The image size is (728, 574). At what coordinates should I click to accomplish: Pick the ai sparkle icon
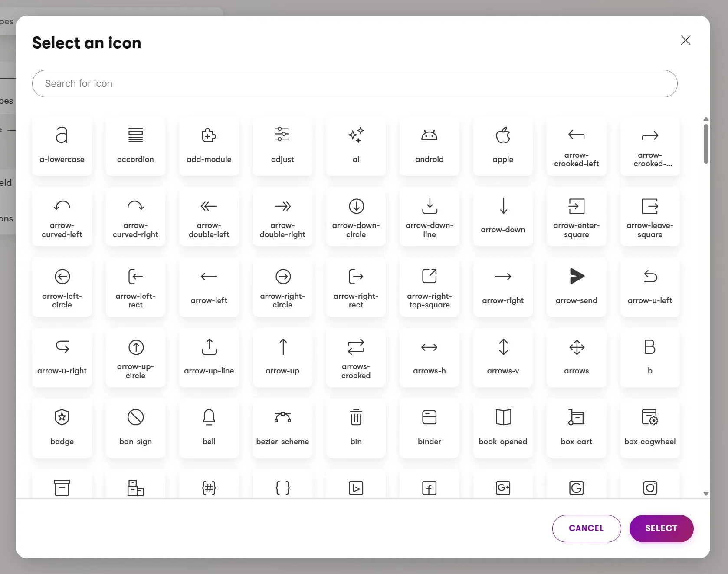(356, 145)
